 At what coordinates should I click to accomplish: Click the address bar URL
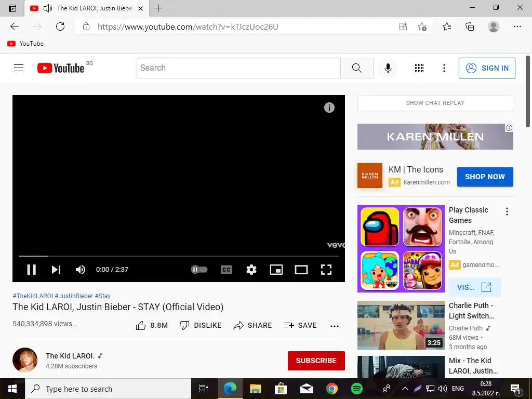click(x=188, y=27)
